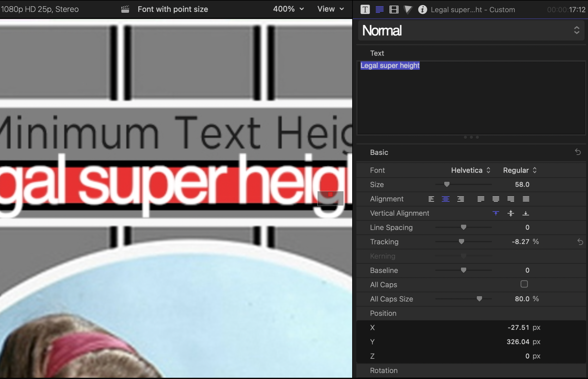The image size is (588, 379).
Task: Click the Position parameter label
Action: tap(383, 313)
